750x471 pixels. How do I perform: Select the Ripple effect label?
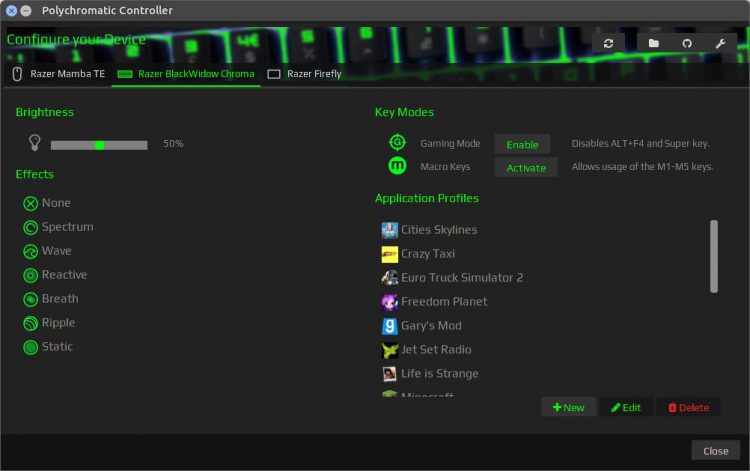tap(58, 323)
